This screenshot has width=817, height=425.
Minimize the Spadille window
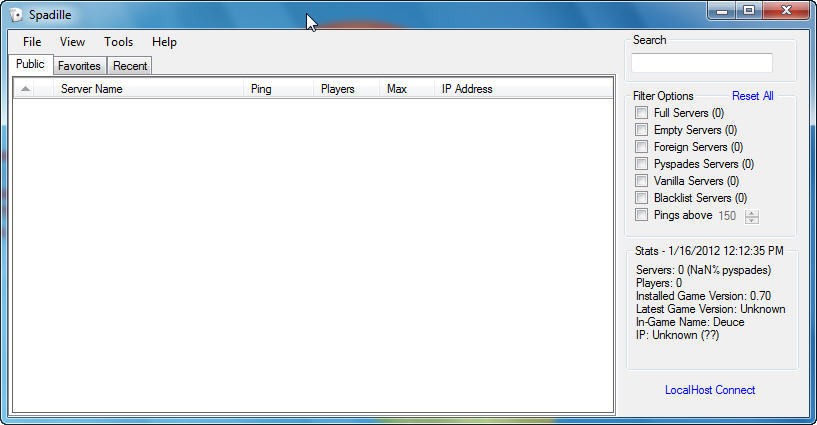pos(722,11)
